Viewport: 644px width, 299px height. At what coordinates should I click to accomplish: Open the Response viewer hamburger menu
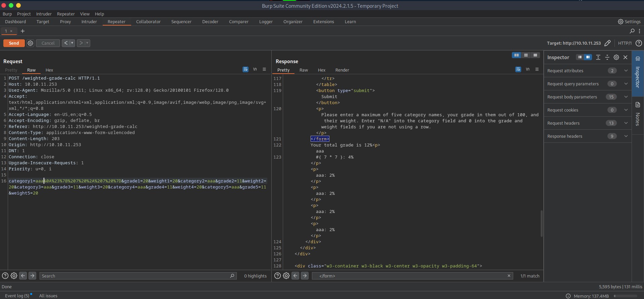click(x=537, y=69)
